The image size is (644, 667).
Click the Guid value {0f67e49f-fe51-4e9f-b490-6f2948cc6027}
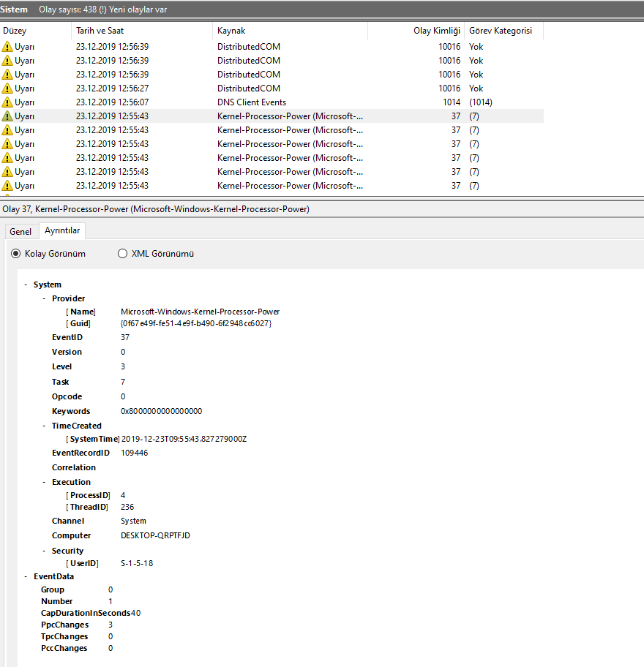point(196,323)
